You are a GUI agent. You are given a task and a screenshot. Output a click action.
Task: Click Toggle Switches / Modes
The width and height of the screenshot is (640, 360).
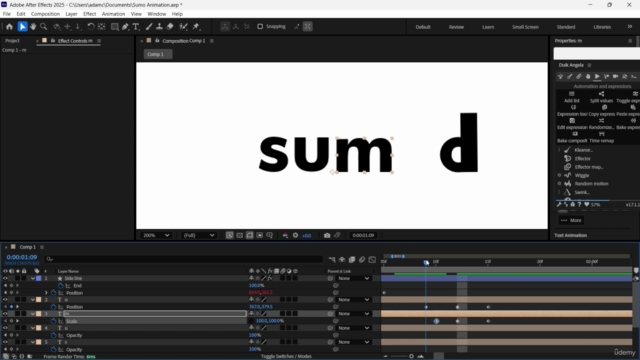click(x=286, y=356)
